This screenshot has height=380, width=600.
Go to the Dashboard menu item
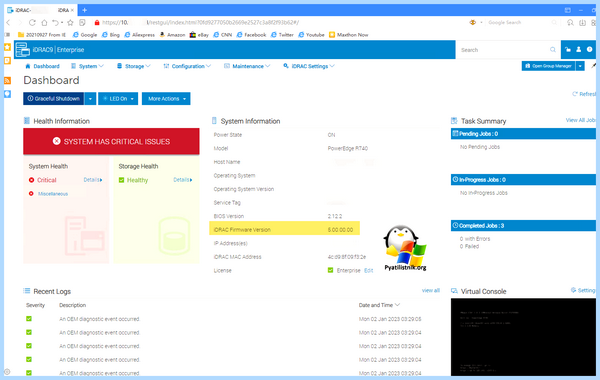[x=42, y=66]
